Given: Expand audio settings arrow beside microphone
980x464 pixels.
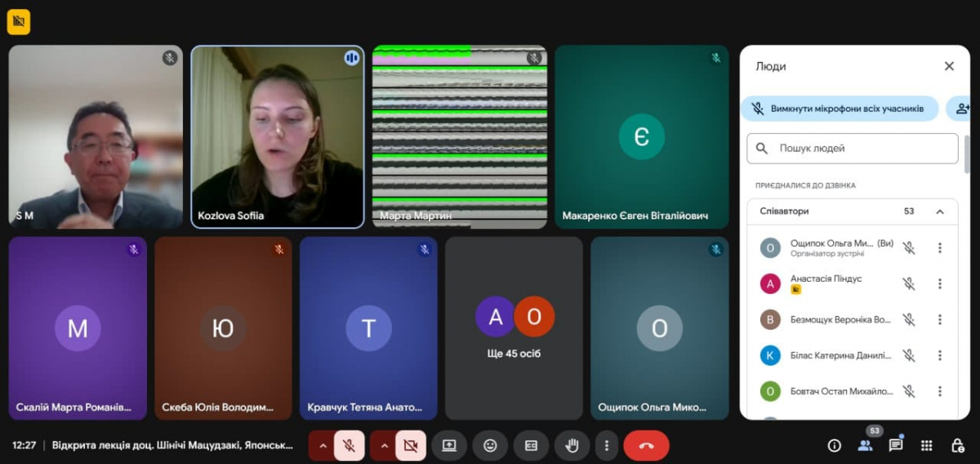Looking at the screenshot, I should pyautogui.click(x=322, y=445).
